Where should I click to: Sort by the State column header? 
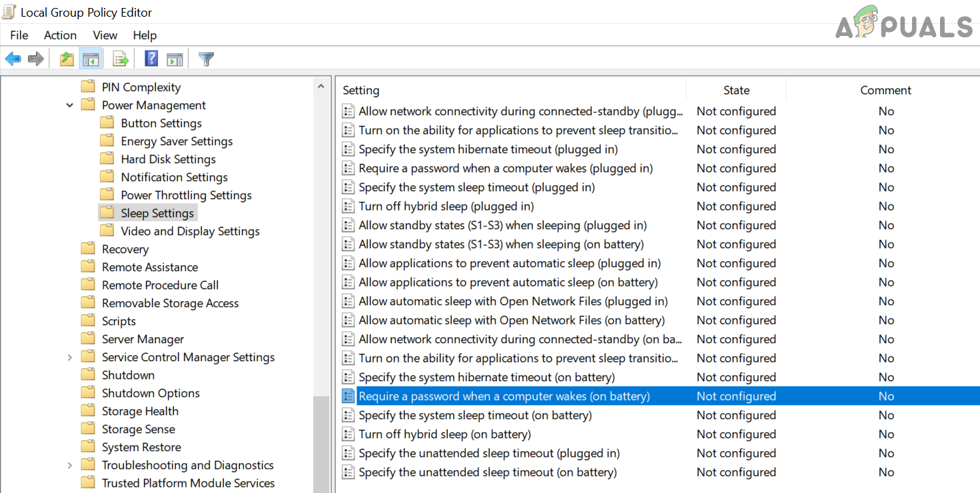click(x=736, y=90)
